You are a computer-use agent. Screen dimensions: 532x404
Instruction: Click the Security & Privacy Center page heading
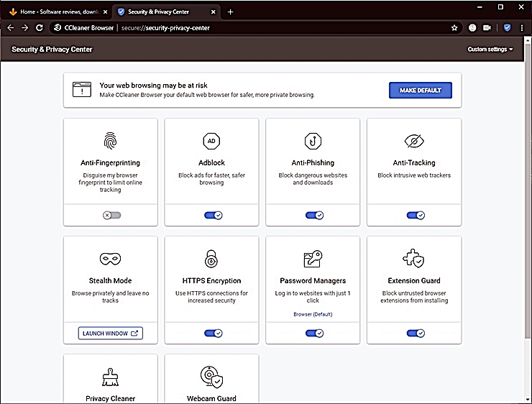52,49
